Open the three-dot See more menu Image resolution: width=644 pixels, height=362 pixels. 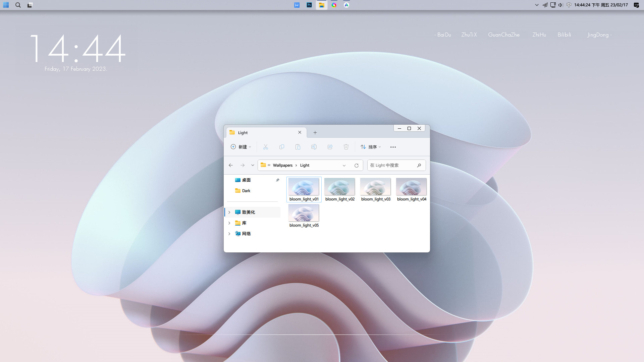pos(393,147)
